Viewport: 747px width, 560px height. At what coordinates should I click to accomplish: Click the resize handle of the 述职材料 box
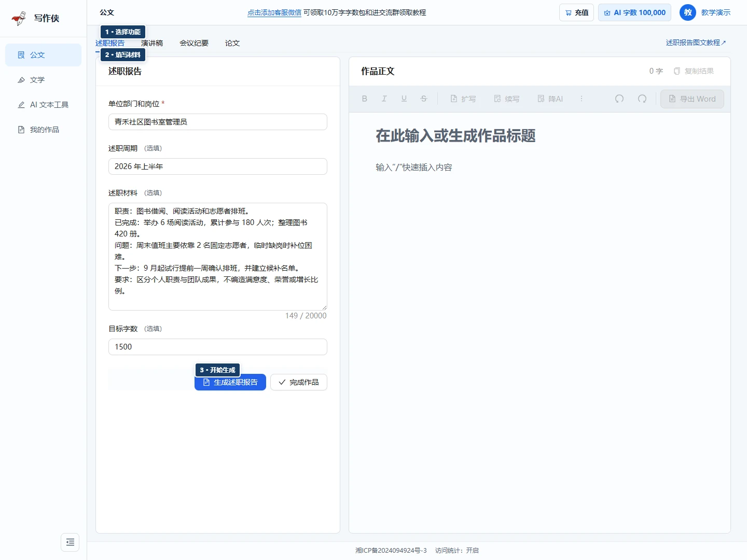(x=324, y=307)
